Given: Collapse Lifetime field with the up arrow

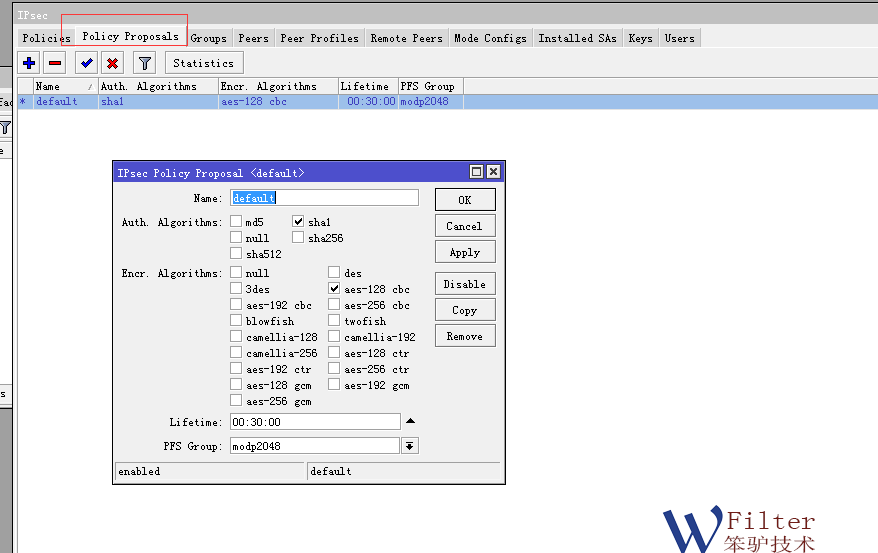Looking at the screenshot, I should tap(409, 421).
